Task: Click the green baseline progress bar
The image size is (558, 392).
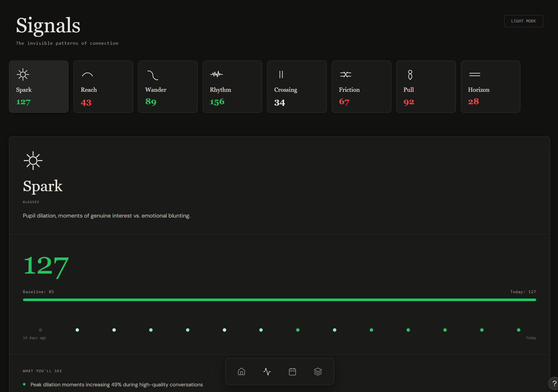Action: click(279, 300)
